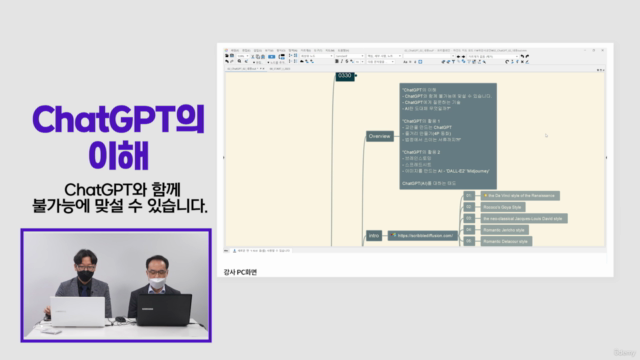
Task: Click the save map icon
Action: point(232,56)
